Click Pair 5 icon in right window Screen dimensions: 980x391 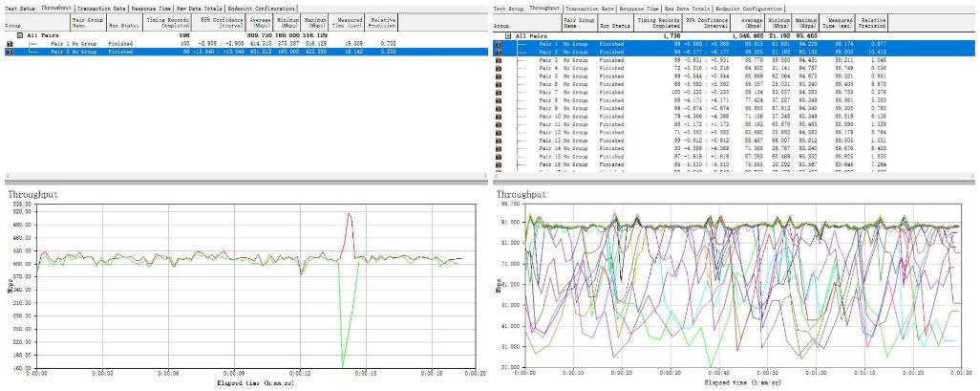499,76
